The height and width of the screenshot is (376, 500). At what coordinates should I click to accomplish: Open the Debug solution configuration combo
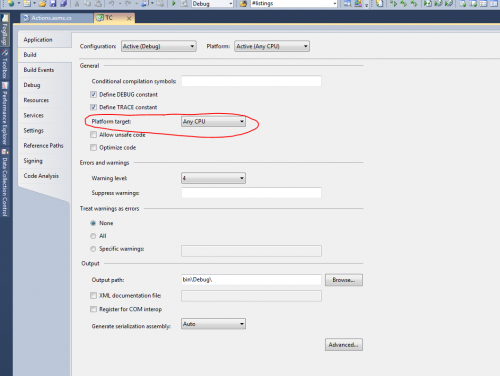212,3
